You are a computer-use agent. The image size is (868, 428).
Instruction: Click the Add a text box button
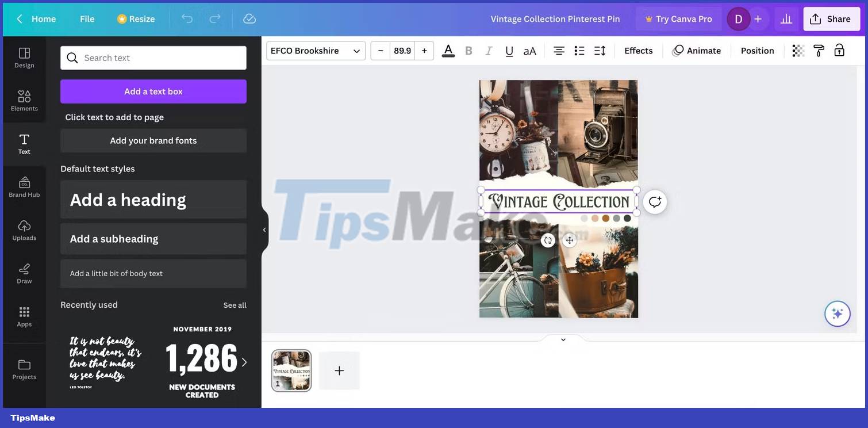click(153, 91)
